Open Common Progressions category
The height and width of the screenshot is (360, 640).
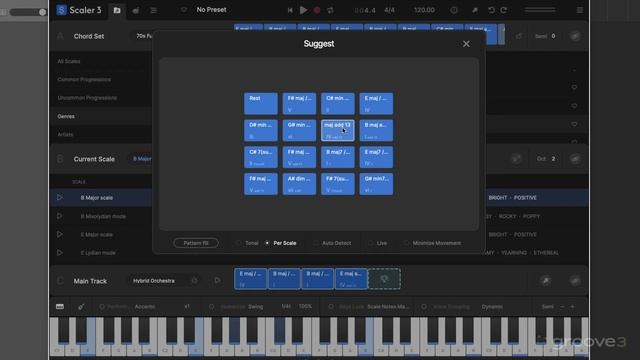click(84, 80)
